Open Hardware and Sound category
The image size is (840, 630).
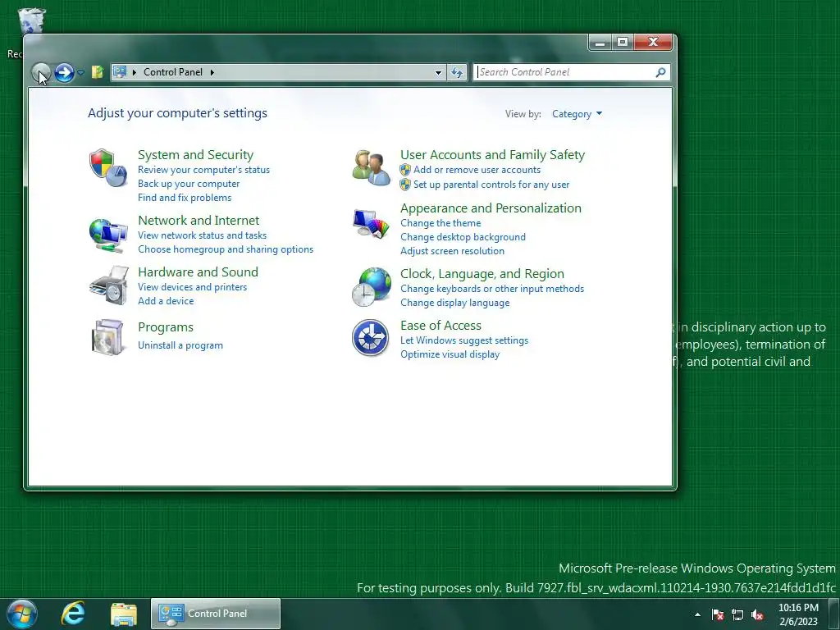199,272
